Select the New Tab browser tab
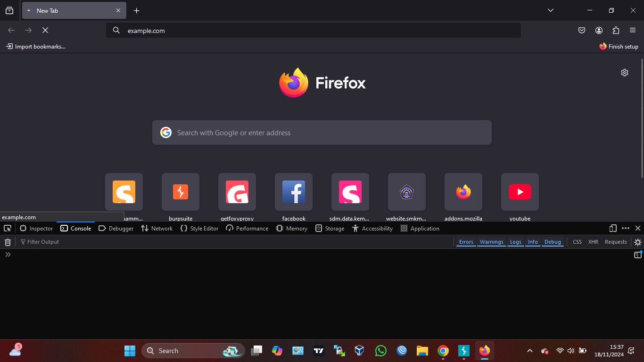 click(74, 10)
